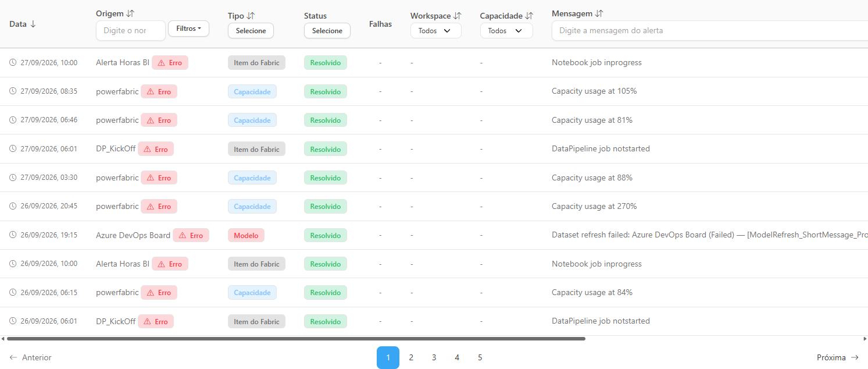
Task: Click clock icon for 26/09/2026, 10:00
Action: (13, 264)
